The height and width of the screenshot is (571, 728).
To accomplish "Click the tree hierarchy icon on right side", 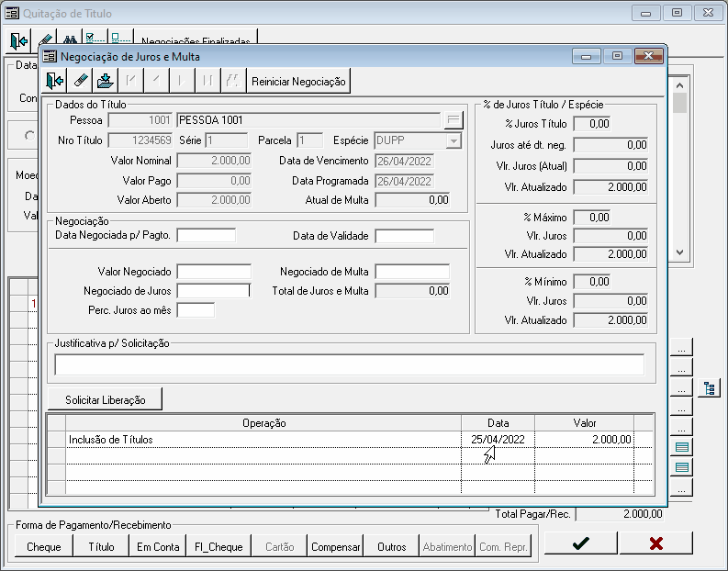I will click(x=708, y=388).
